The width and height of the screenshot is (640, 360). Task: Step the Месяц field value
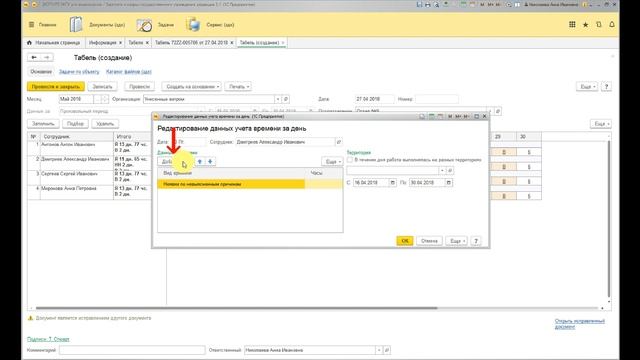pyautogui.click(x=105, y=99)
